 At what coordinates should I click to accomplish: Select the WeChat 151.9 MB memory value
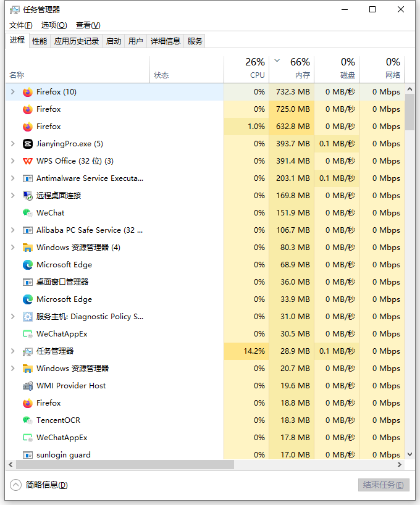pos(293,213)
